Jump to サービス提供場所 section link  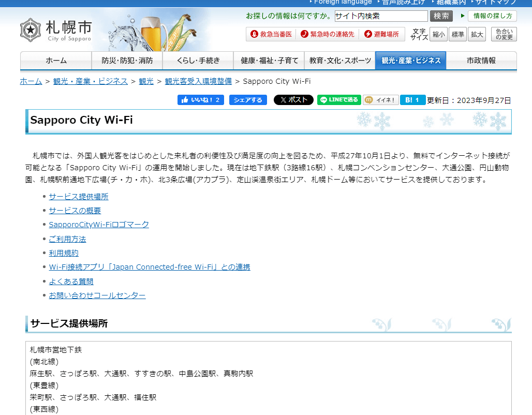tap(79, 197)
